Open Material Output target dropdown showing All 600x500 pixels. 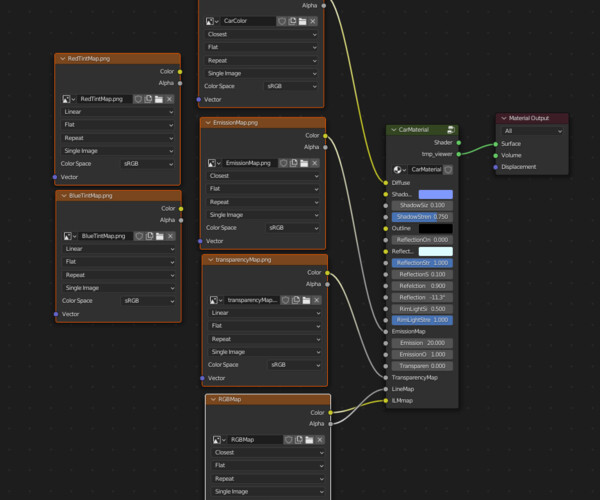pyautogui.click(x=532, y=131)
